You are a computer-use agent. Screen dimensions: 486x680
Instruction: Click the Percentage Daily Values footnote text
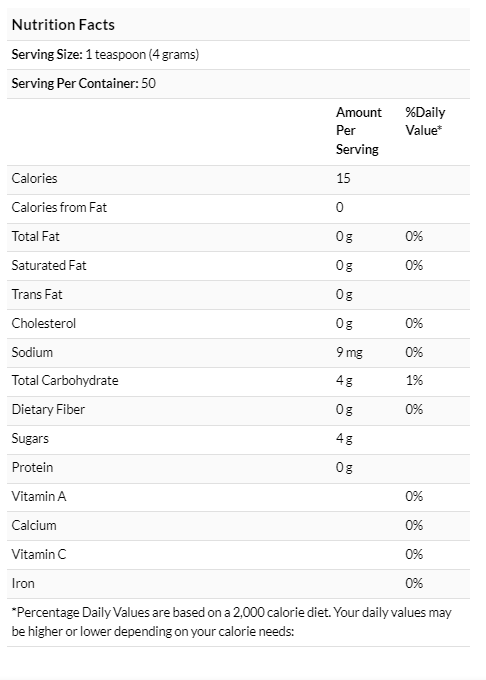point(232,622)
